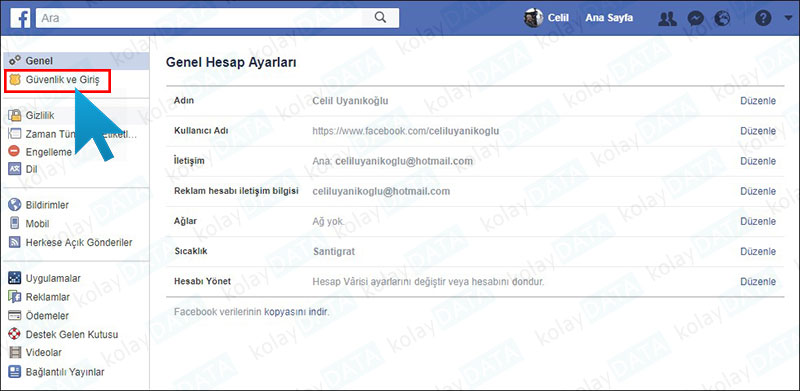This screenshot has width=800, height=391.
Task: Open the Reklamlar settings section
Action: click(47, 297)
